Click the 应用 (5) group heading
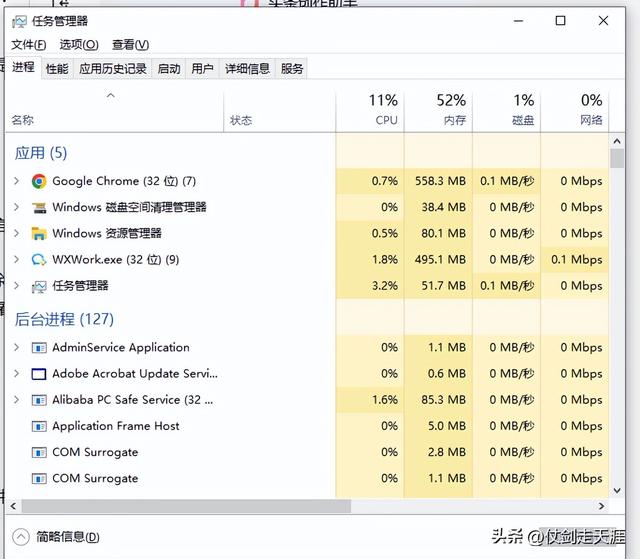 coord(41,153)
